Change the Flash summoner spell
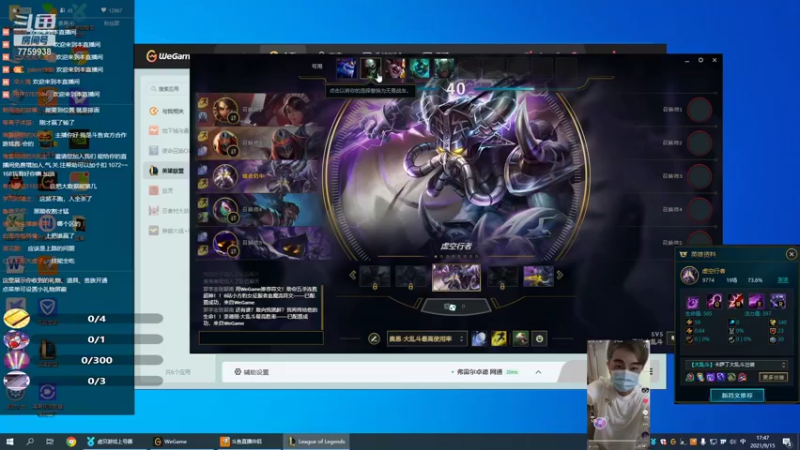 (x=499, y=339)
